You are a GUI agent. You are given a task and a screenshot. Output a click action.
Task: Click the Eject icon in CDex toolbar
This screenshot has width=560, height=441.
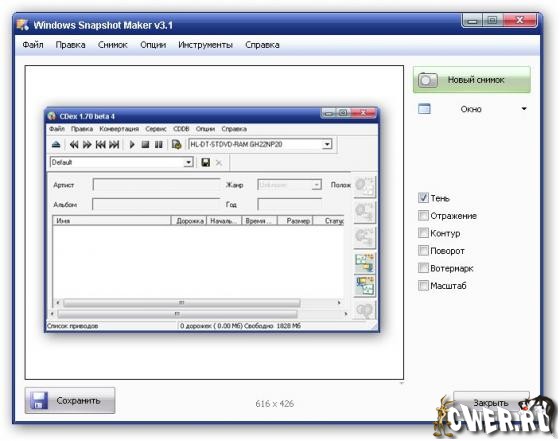56,144
